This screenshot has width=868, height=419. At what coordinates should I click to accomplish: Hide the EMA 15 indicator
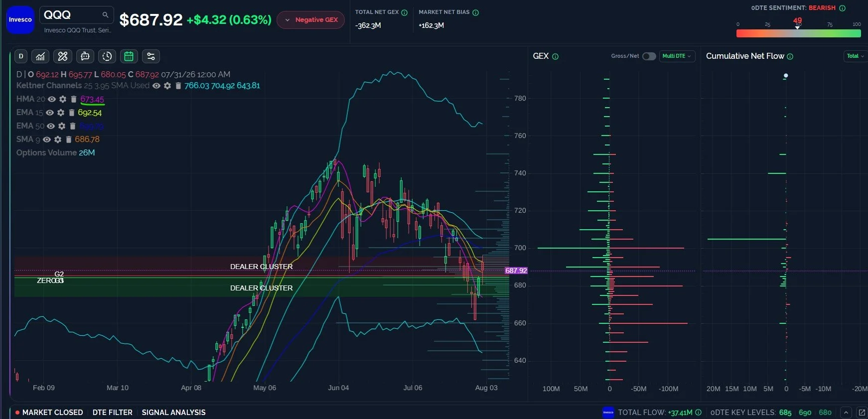(x=50, y=113)
